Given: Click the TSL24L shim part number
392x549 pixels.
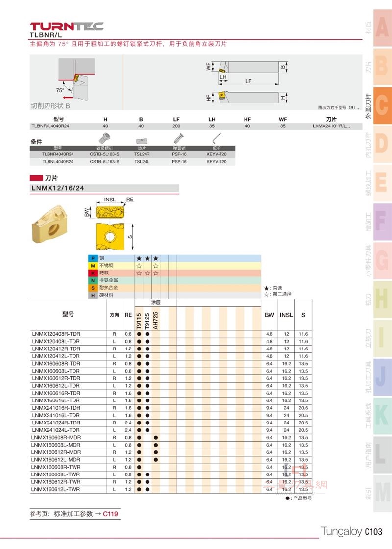Looking at the screenshot, I should coord(142,162).
